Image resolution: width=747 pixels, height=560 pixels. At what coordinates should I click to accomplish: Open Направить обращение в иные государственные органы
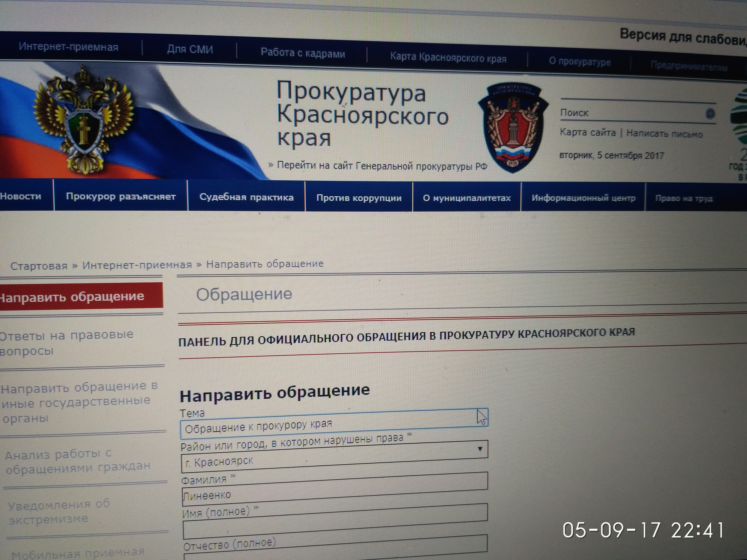[80, 402]
